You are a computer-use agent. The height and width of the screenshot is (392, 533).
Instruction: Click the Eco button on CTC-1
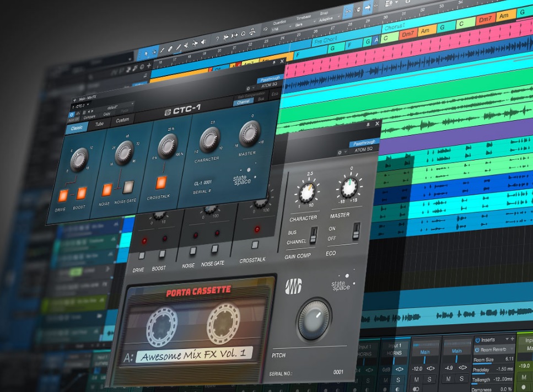(274, 94)
